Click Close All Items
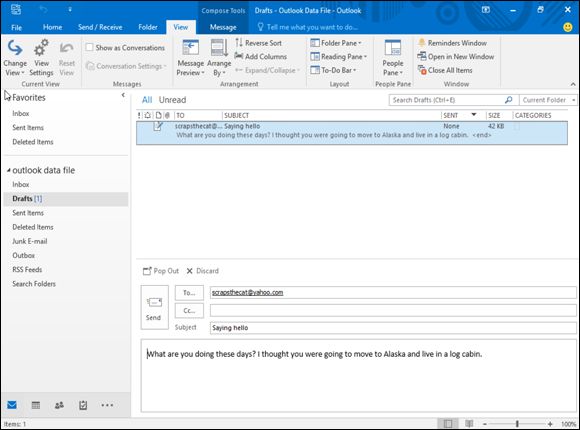The height and width of the screenshot is (430, 580). [x=445, y=70]
